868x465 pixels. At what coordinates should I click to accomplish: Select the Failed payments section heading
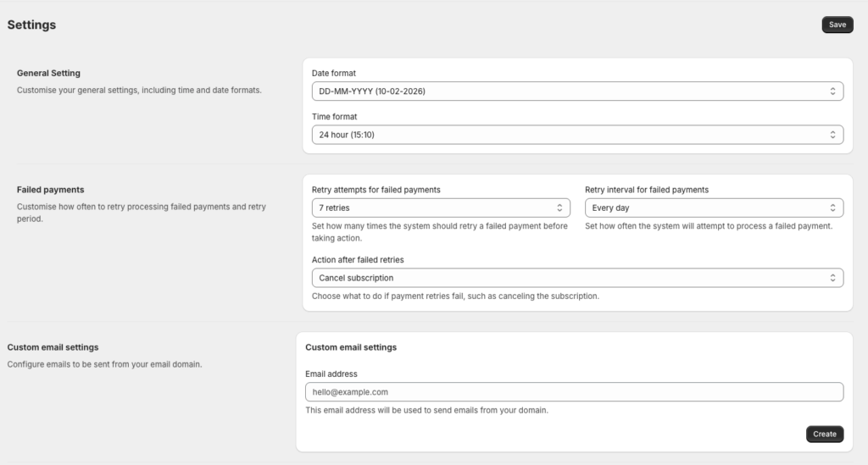click(50, 190)
